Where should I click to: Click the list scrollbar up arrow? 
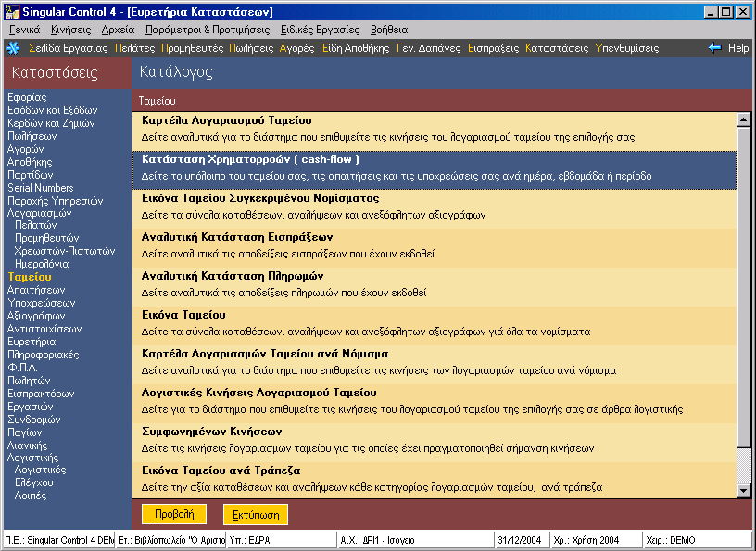[x=743, y=119]
